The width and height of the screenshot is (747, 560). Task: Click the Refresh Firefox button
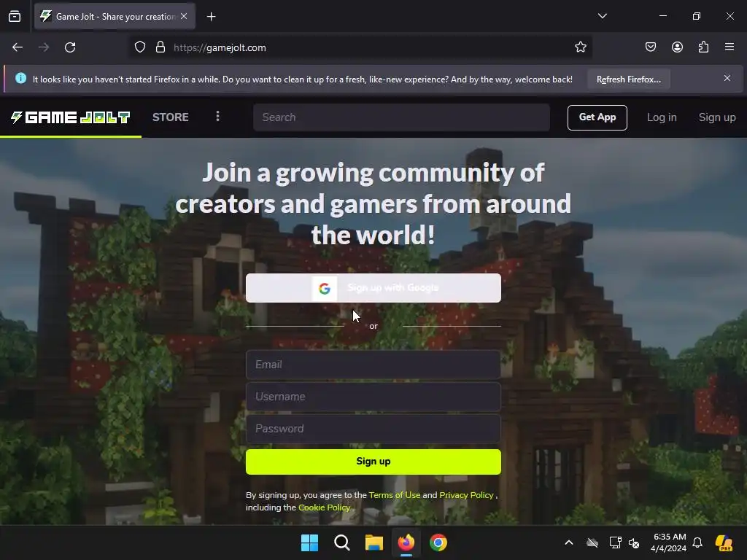point(628,79)
